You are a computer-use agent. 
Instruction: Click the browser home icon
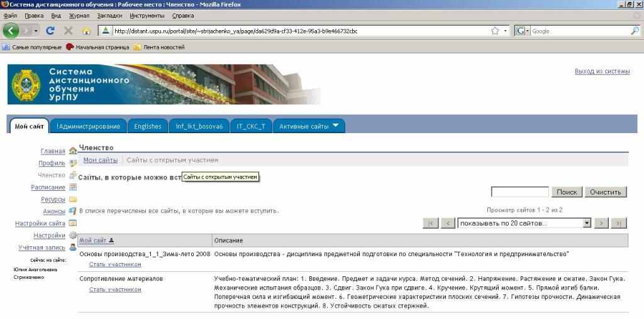86,30
